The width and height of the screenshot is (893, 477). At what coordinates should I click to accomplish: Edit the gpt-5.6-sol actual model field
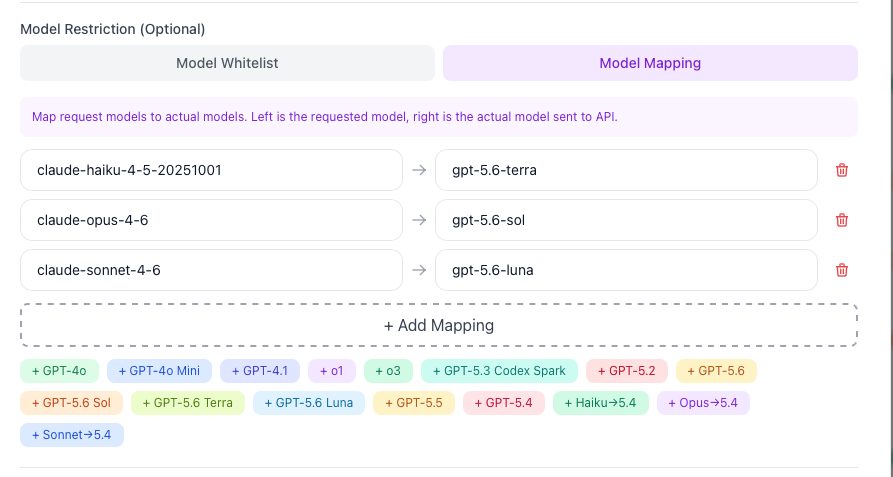coord(626,220)
